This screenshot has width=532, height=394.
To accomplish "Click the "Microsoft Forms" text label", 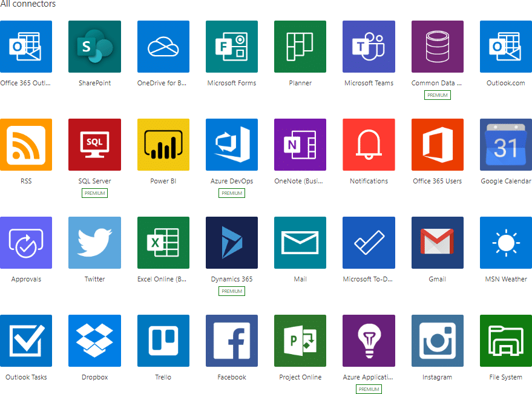I will pyautogui.click(x=232, y=83).
